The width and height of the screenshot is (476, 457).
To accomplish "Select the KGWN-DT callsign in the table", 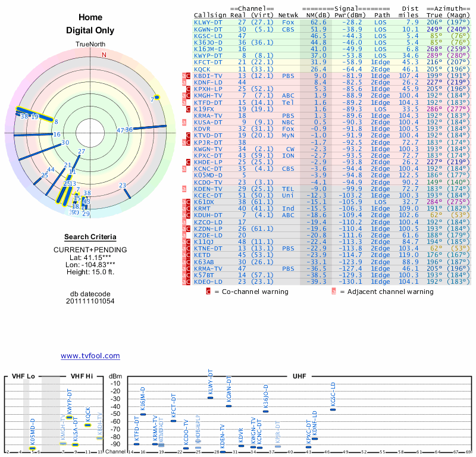I will 208,29.
